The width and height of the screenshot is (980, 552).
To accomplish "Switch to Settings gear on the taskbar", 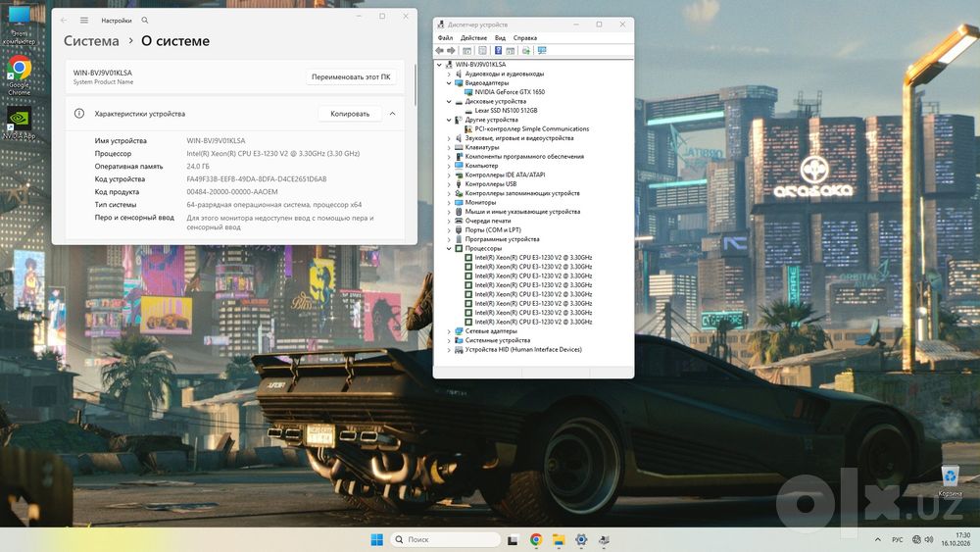I will click(581, 539).
